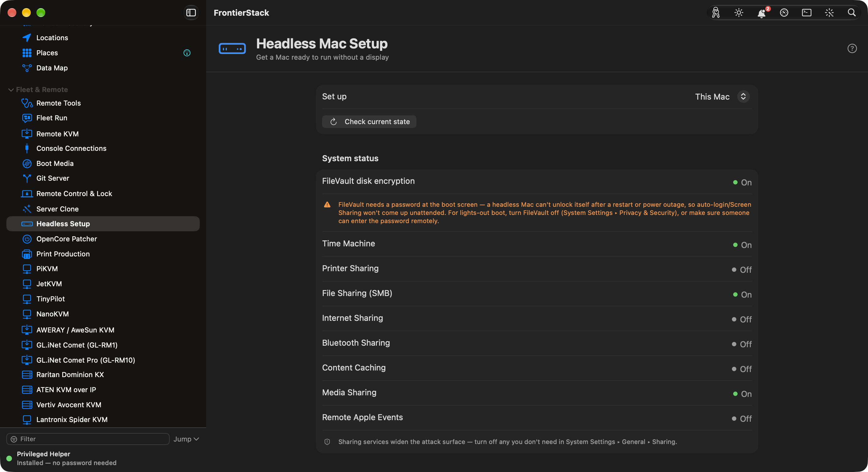Click the sparkle burst toolbar icon

(829, 13)
